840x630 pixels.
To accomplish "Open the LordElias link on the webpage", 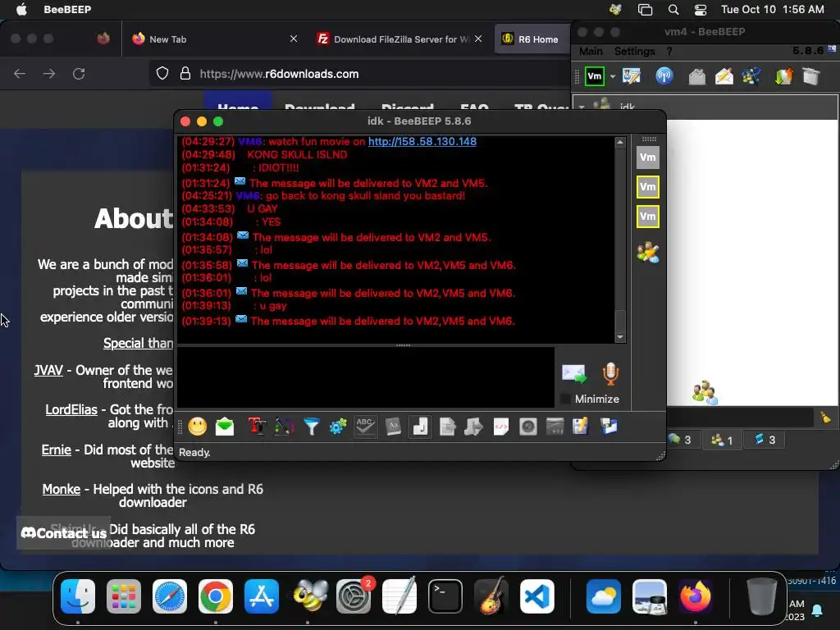I will point(71,410).
